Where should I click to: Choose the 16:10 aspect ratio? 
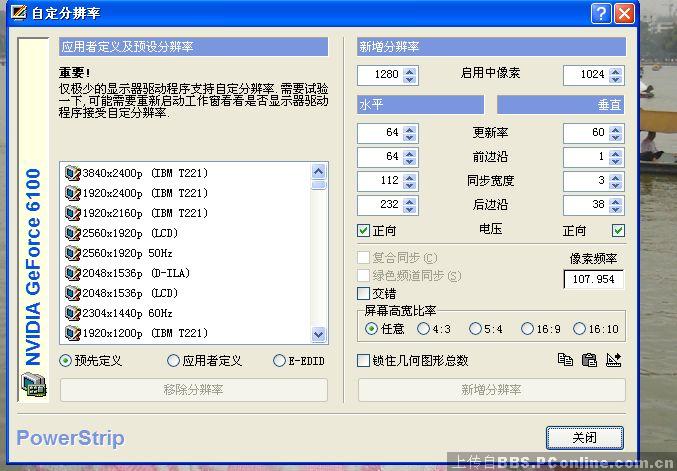click(579, 329)
